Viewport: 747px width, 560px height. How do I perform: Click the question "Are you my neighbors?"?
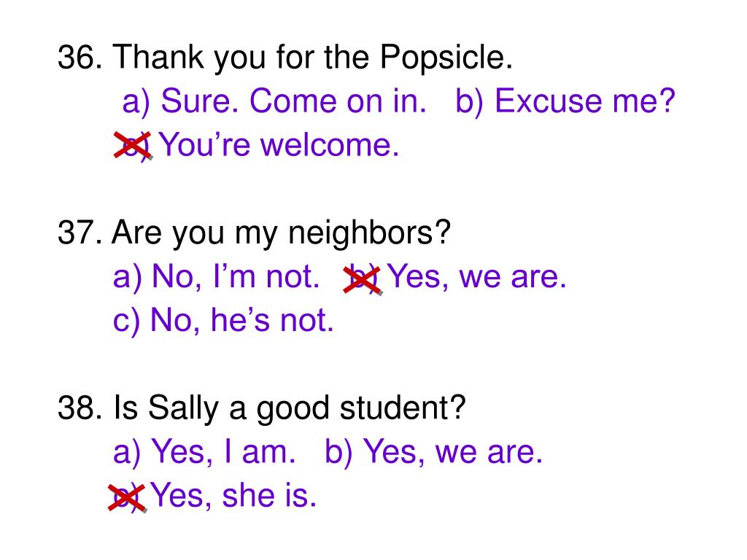tap(282, 234)
